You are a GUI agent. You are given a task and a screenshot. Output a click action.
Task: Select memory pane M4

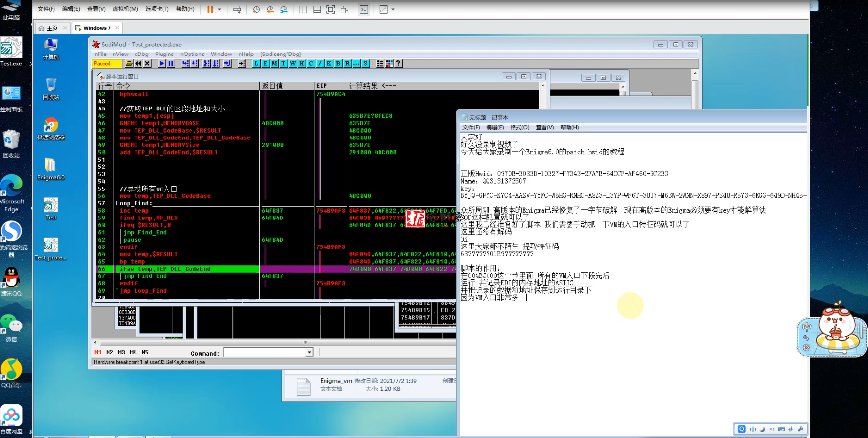point(134,352)
